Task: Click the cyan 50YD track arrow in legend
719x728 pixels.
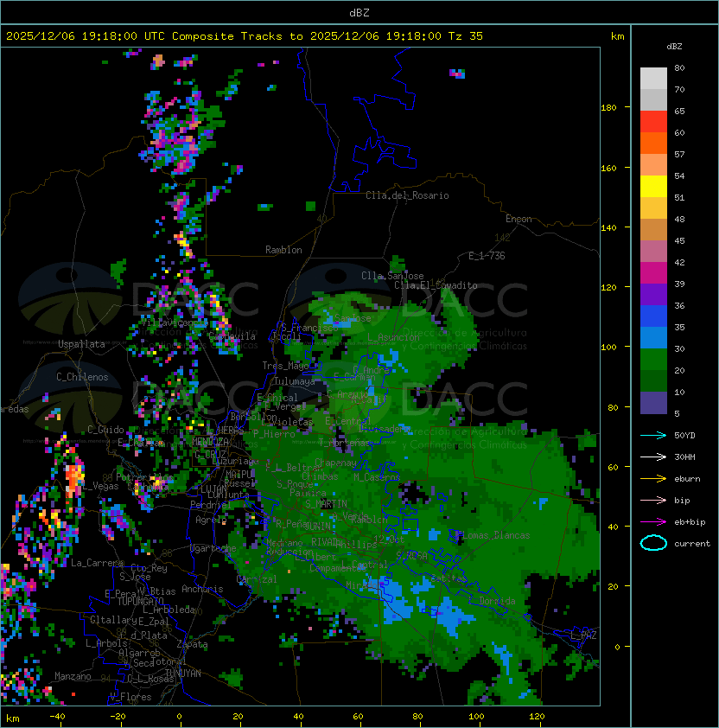Action: point(653,436)
